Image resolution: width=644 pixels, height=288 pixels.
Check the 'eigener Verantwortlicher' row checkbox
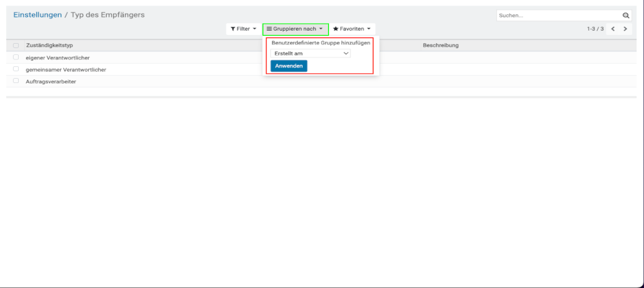click(x=16, y=57)
